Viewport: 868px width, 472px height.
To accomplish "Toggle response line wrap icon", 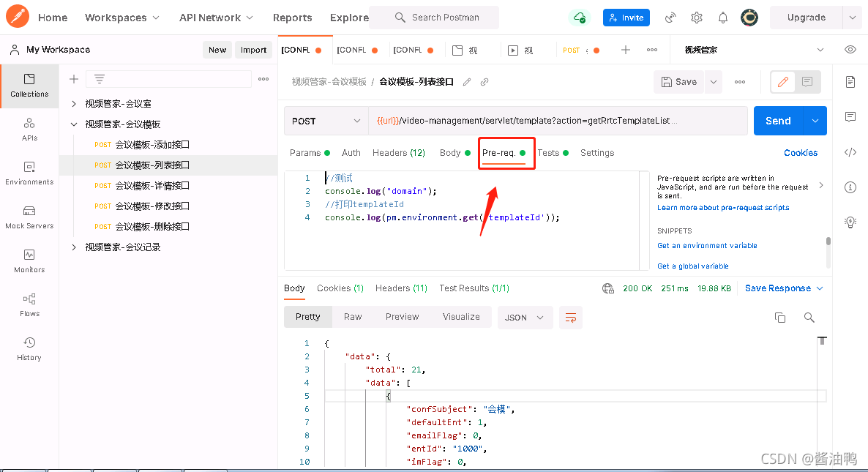I will pyautogui.click(x=571, y=318).
